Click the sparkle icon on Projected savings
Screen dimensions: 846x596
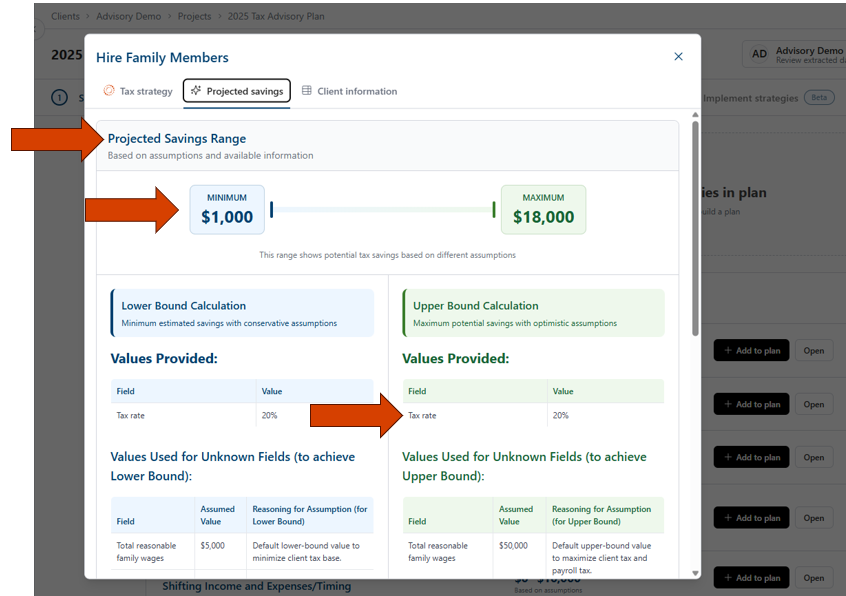(x=196, y=91)
